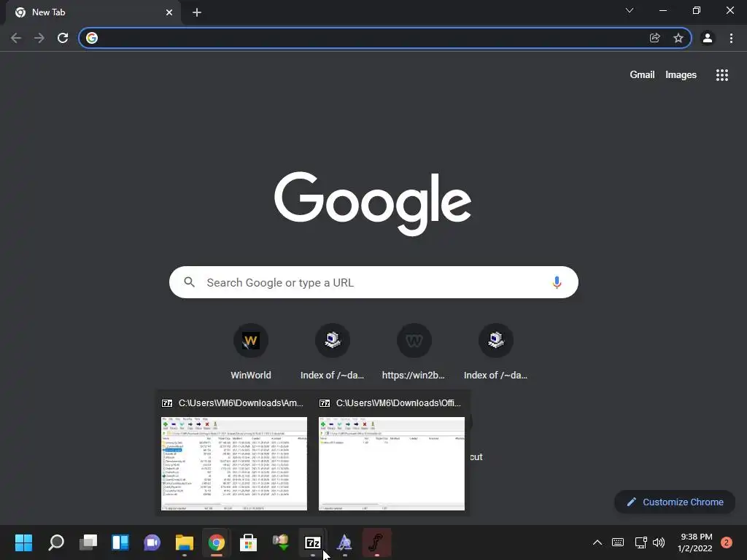Open the clock showing 9:38 PM
This screenshot has height=560, width=747.
pos(695,542)
